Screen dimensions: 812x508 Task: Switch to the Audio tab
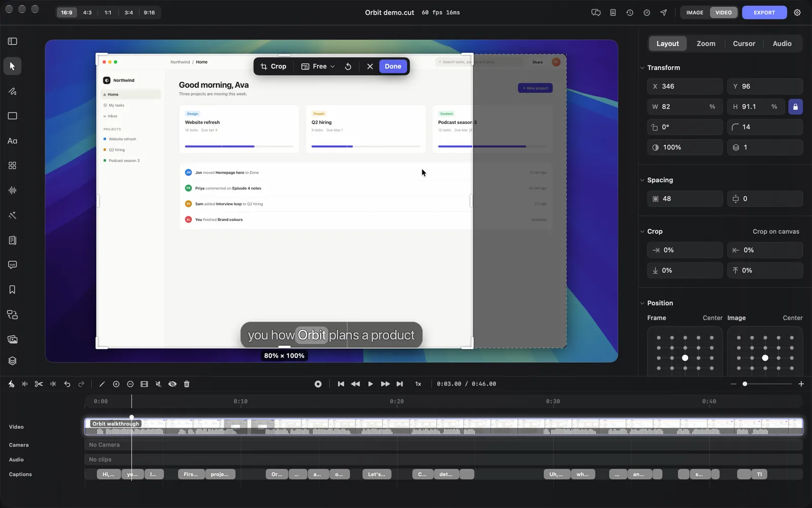point(782,44)
